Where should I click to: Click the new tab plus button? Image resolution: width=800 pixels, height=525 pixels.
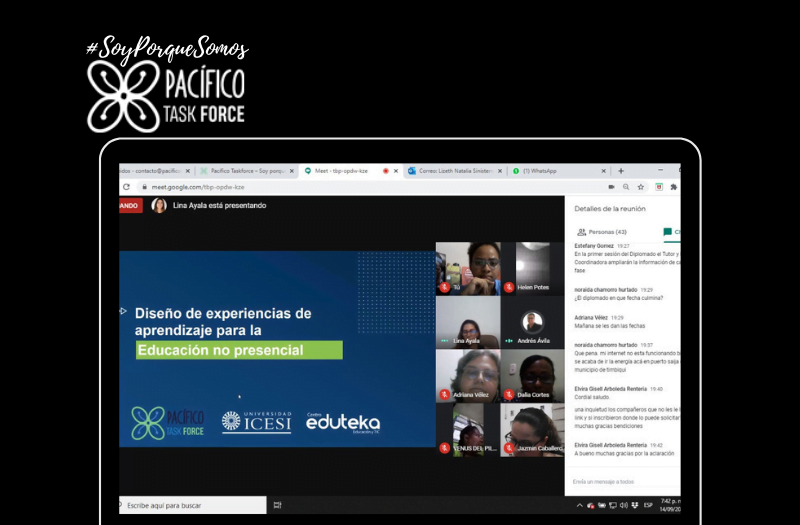tap(621, 171)
